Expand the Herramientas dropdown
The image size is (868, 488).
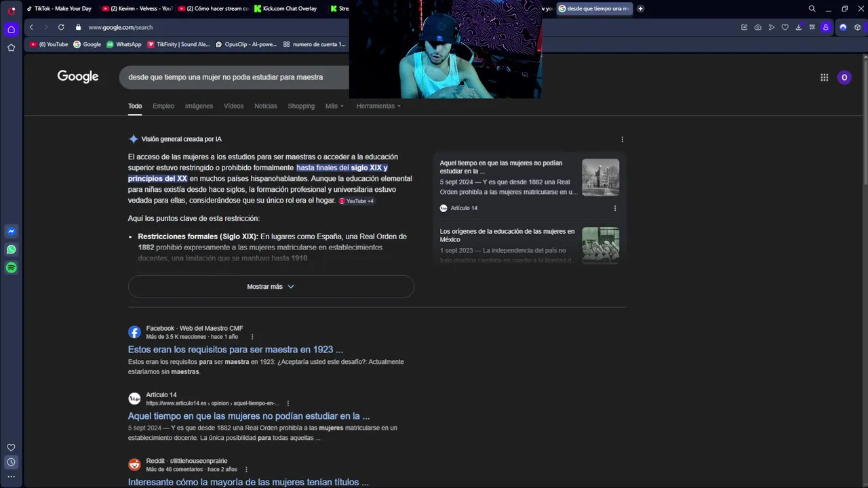tap(378, 106)
